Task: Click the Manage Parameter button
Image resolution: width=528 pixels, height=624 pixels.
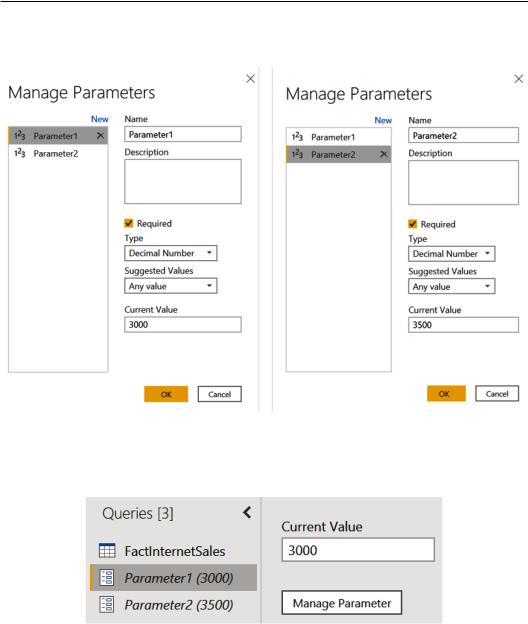Action: pos(342,603)
